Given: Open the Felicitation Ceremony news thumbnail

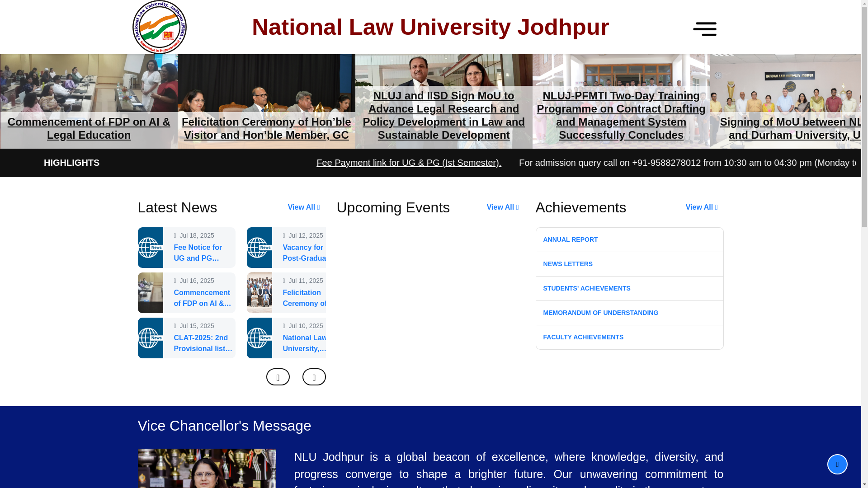Looking at the screenshot, I should [x=259, y=293].
